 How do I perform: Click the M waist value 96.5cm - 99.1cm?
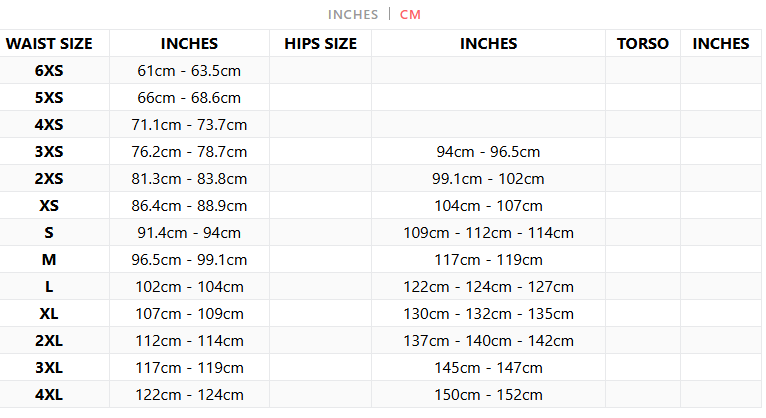click(x=189, y=260)
